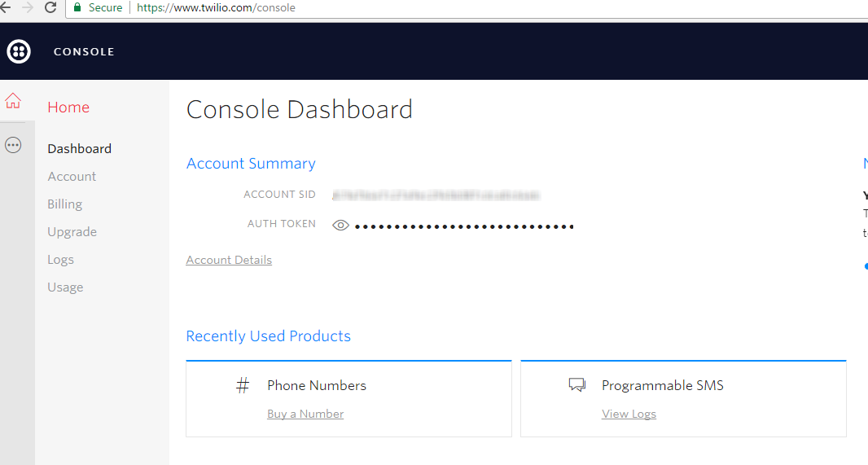Click the masked auth token dots
Viewport: 868px width, 465px height.
click(464, 226)
